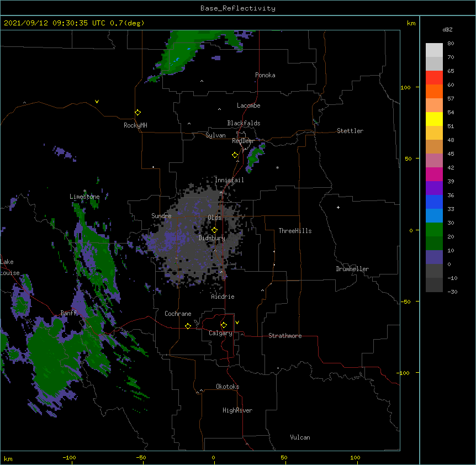Click the Ponoka city label
The height and width of the screenshot is (465, 476).
[265, 75]
